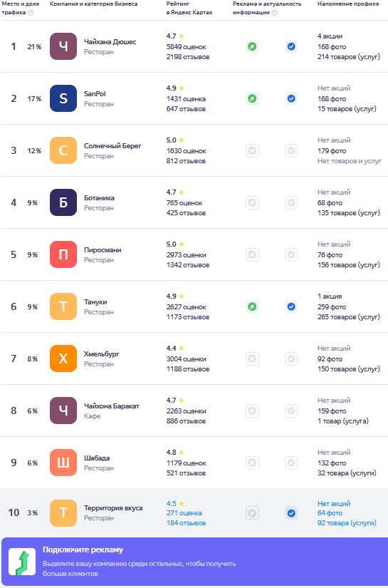Click the blue verified badge for SanPol
Screen dimensions: 388x588
[x=291, y=98]
